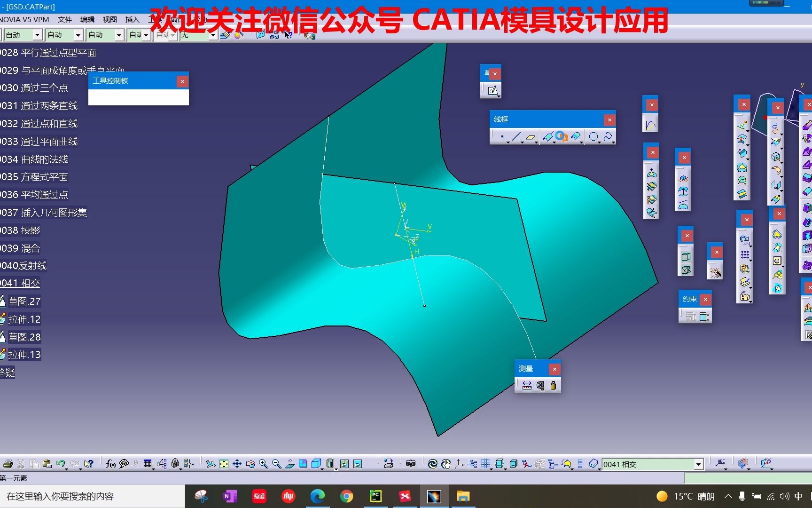Open File Explorer from taskbar
812x508 pixels.
(463, 496)
